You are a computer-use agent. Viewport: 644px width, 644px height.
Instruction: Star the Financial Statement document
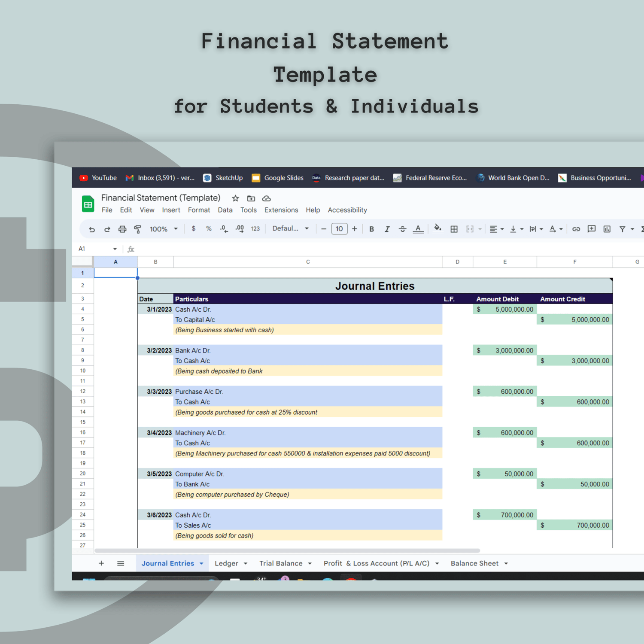click(x=235, y=198)
